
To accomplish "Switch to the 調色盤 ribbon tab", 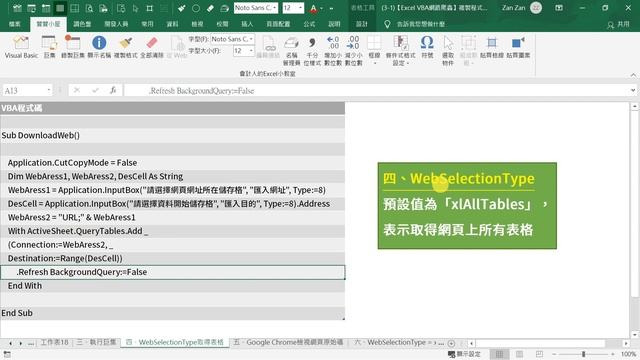I will coord(82,24).
